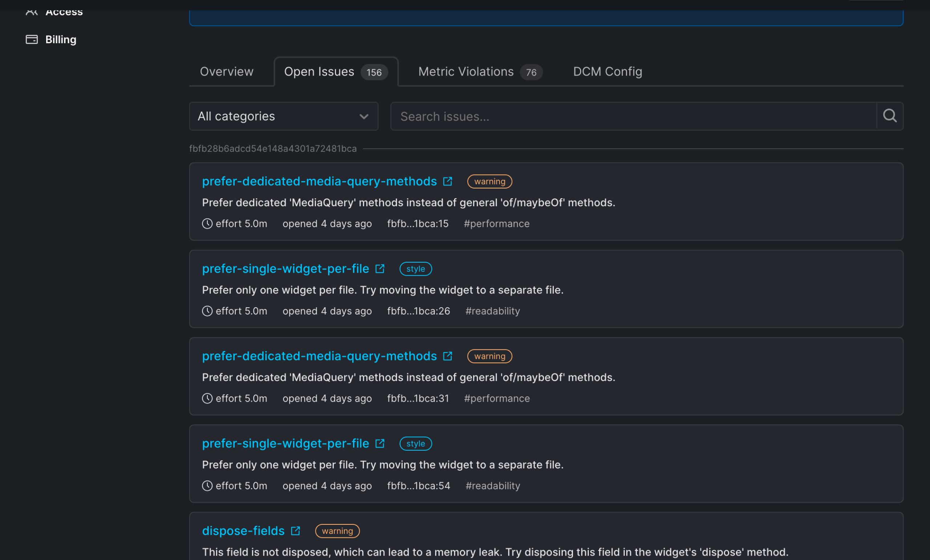
Task: Switch to the Metric Violations tab
Action: pos(480,72)
